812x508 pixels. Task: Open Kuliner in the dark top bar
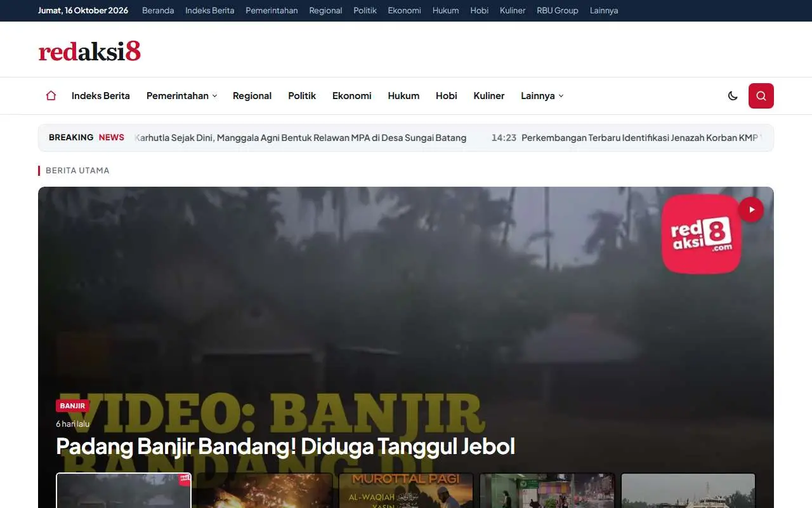coord(513,11)
